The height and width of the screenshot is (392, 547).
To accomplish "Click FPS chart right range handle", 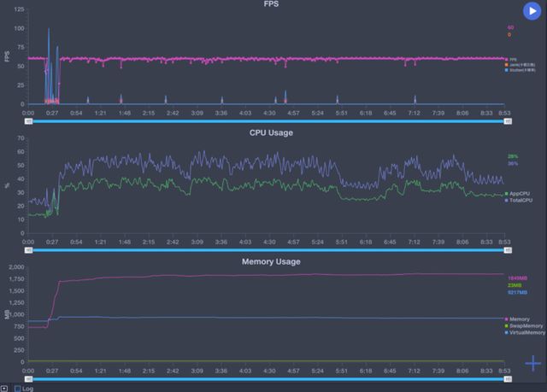I will coord(508,121).
